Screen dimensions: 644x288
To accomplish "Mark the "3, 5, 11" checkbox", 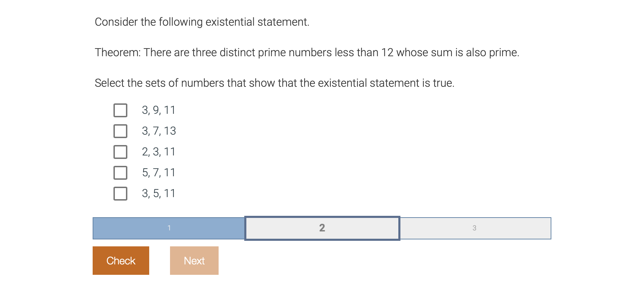I will pyautogui.click(x=120, y=194).
